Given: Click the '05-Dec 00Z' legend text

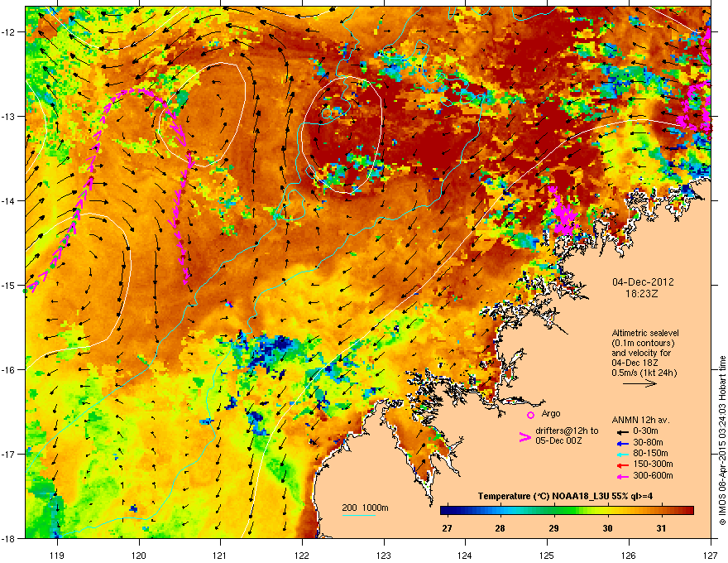Looking at the screenshot, I should [x=558, y=440].
